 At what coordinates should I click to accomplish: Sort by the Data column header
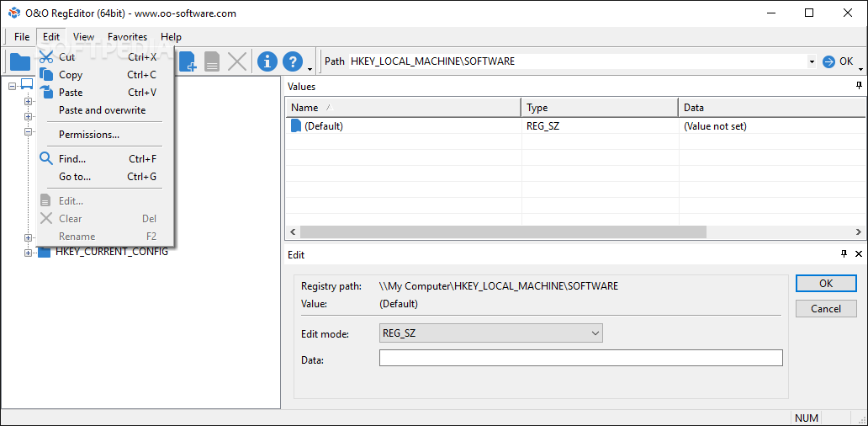click(772, 108)
